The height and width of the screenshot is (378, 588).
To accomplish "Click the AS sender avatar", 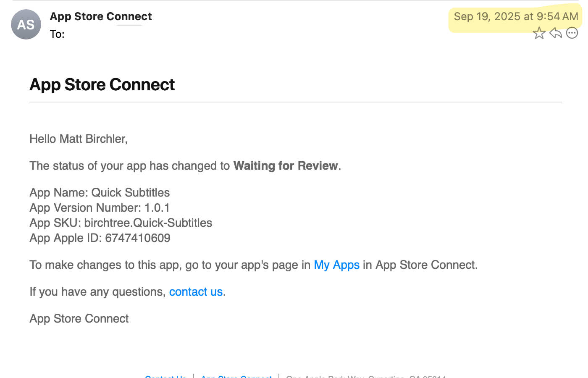I will [26, 24].
